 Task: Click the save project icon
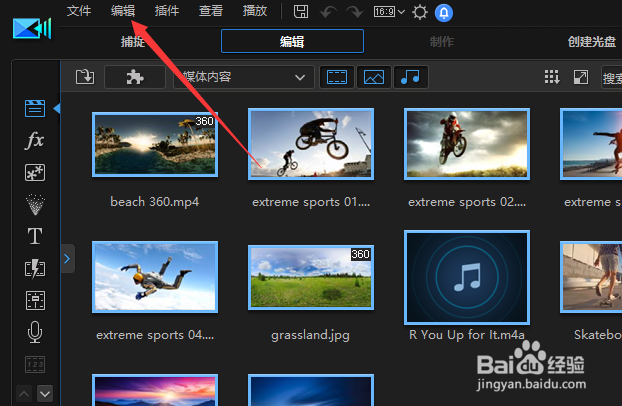click(x=301, y=12)
